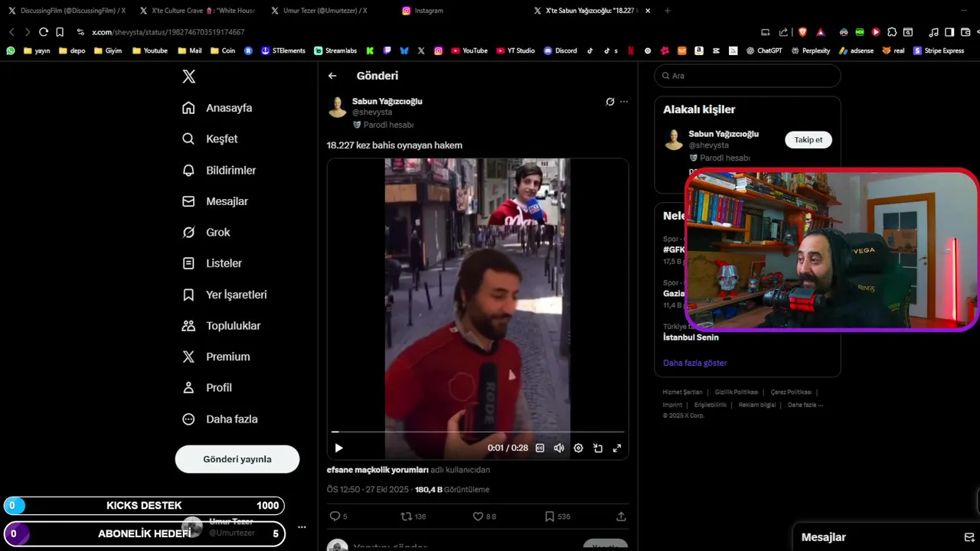Screen dimensions: 980x551
Task: Click the Ara search field
Action: coord(747,76)
